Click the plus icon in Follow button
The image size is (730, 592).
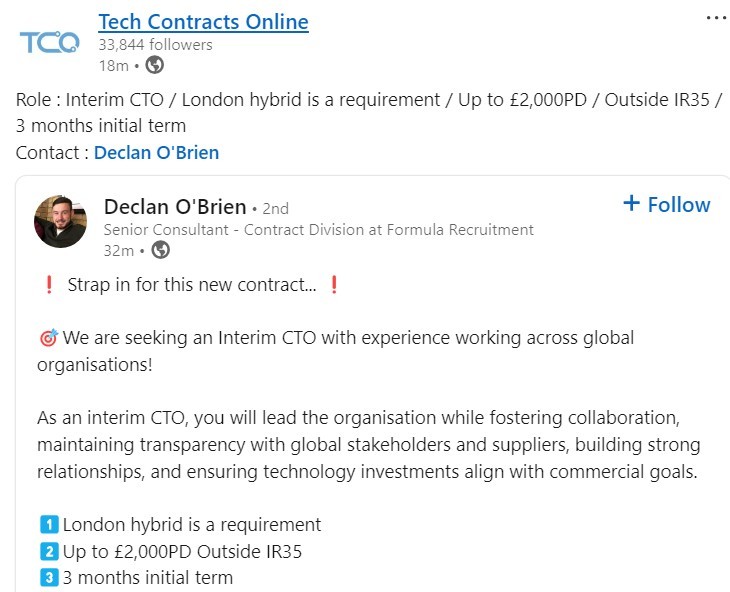pyautogui.click(x=631, y=204)
